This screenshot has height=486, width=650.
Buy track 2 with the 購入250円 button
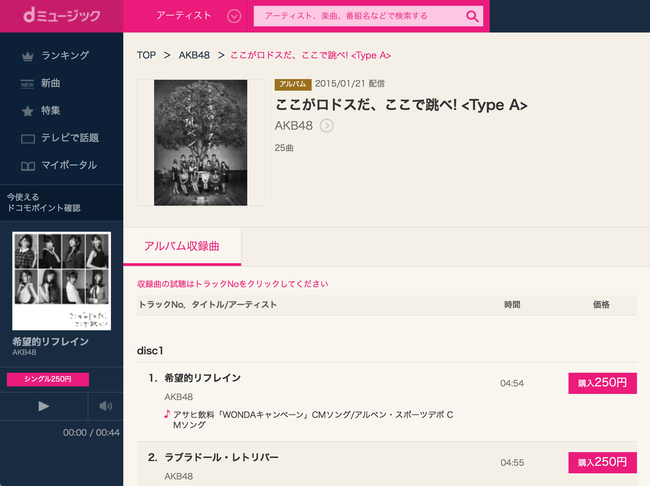coord(602,462)
